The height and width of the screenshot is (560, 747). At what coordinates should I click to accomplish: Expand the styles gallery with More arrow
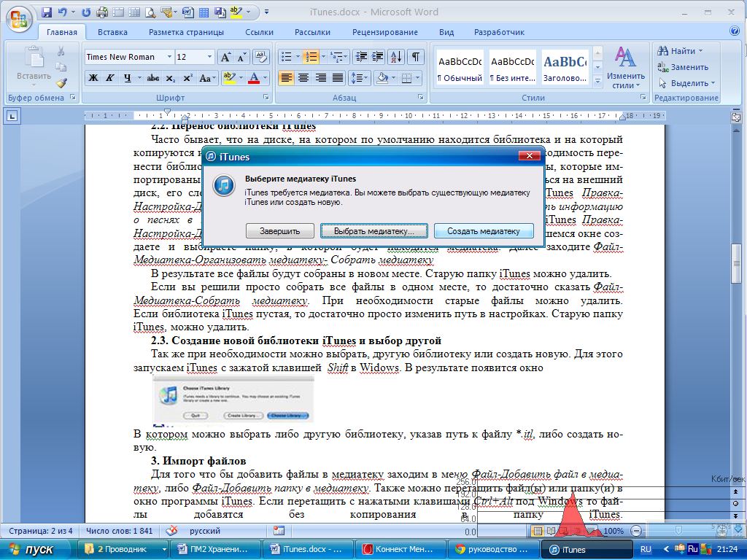(x=597, y=82)
